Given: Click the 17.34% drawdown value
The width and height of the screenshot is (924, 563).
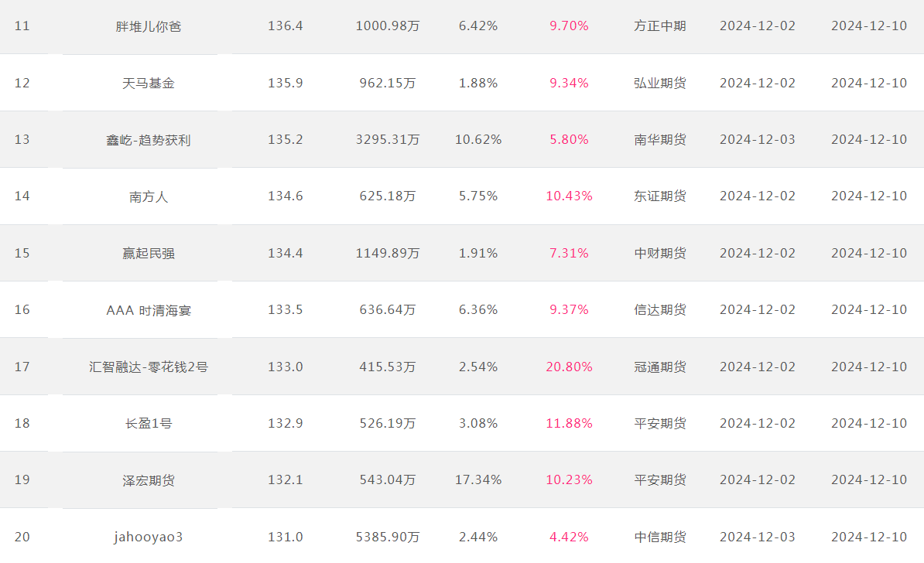Looking at the screenshot, I should tap(478, 480).
